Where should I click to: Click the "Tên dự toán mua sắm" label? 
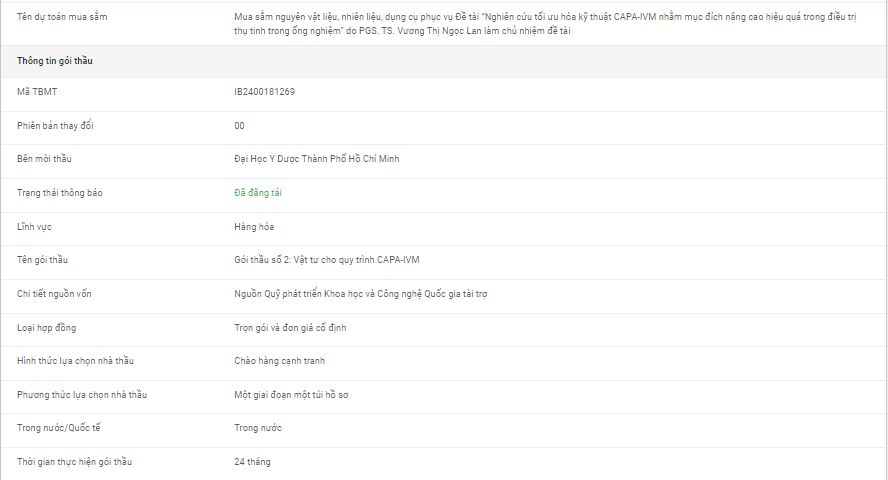click(x=62, y=17)
